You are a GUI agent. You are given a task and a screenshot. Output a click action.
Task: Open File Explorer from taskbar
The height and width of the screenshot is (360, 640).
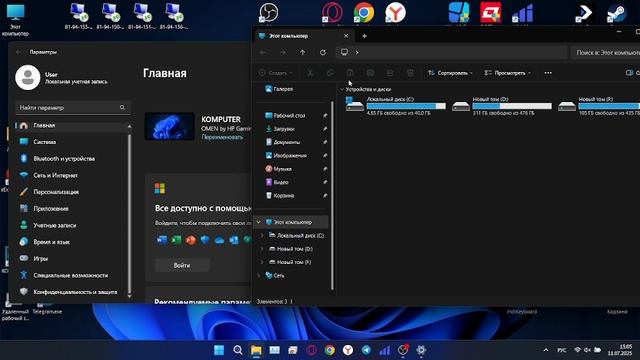[256, 350]
